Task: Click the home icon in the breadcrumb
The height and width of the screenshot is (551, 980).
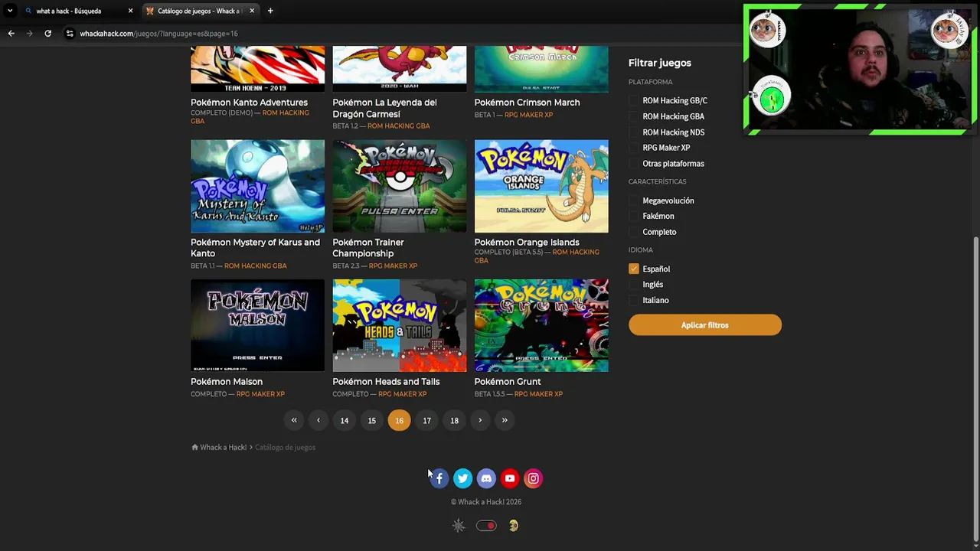Action: pos(194,447)
